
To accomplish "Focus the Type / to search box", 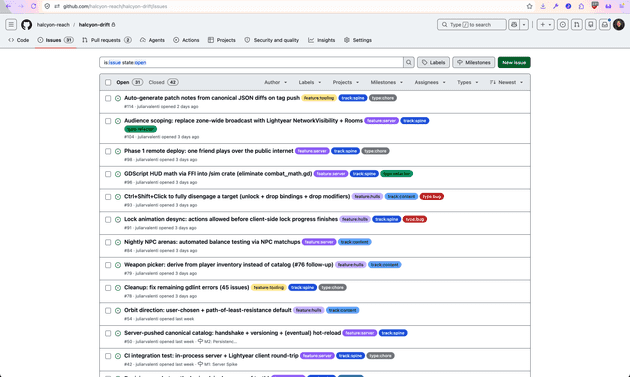I will [x=472, y=25].
